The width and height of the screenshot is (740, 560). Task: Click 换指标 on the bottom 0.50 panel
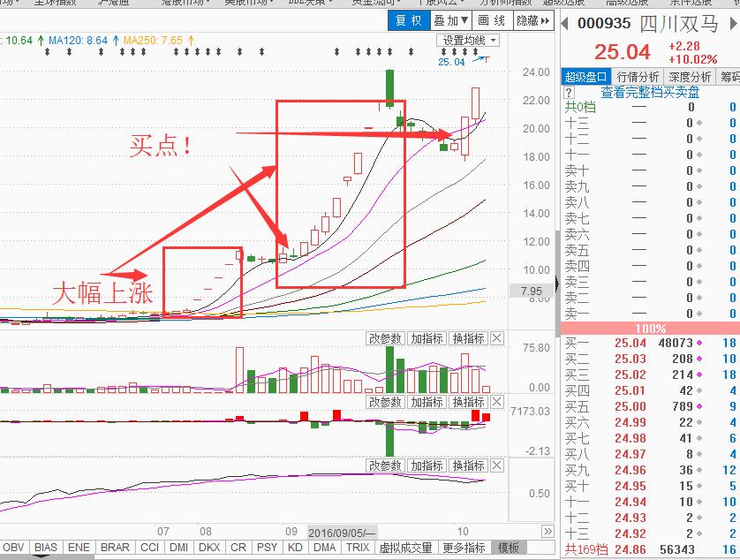(468, 465)
